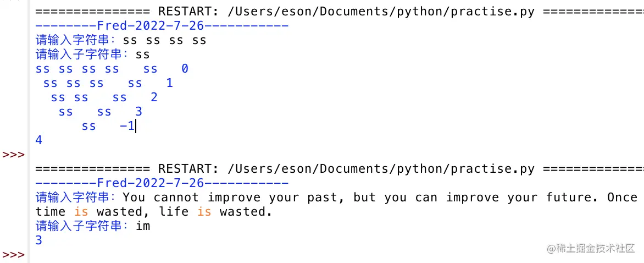The height and width of the screenshot is (263, 644).
Task: Click the result number 3 in the second run
Action: 39,240
